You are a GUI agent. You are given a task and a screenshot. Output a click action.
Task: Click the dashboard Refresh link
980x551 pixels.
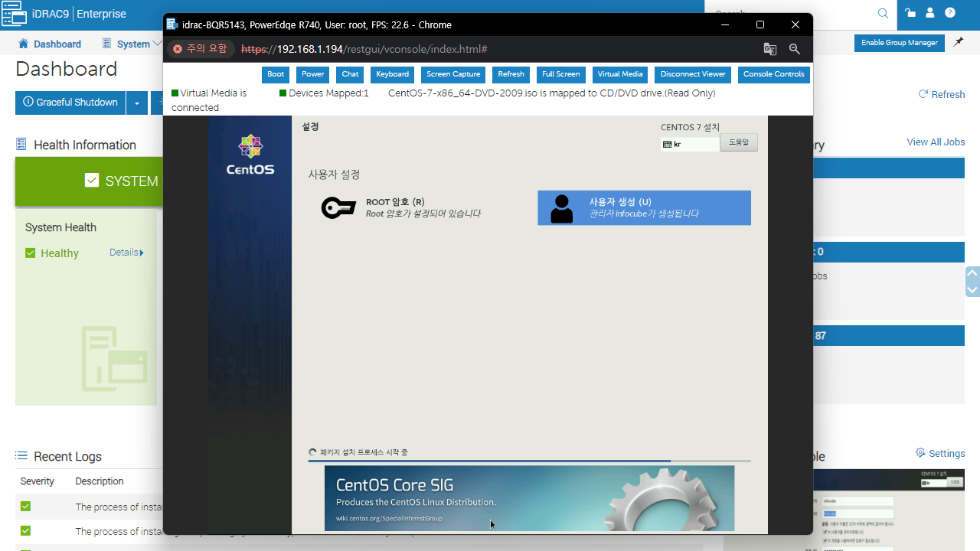click(942, 94)
